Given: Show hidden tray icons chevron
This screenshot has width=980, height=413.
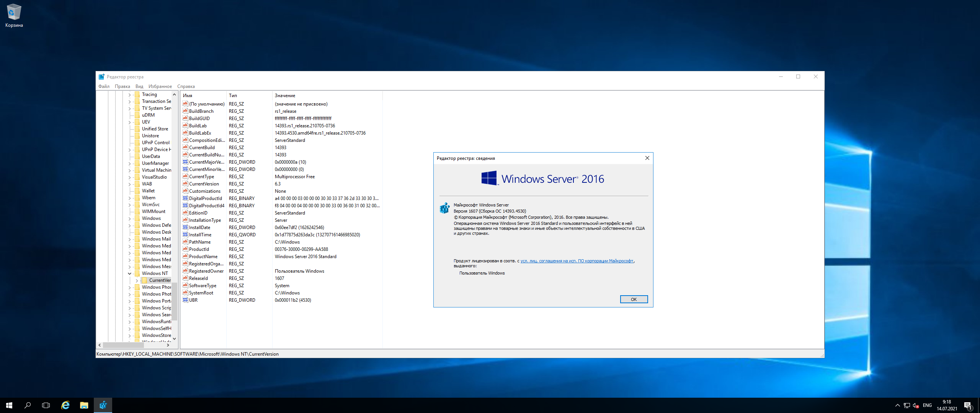Looking at the screenshot, I should pyautogui.click(x=897, y=405).
